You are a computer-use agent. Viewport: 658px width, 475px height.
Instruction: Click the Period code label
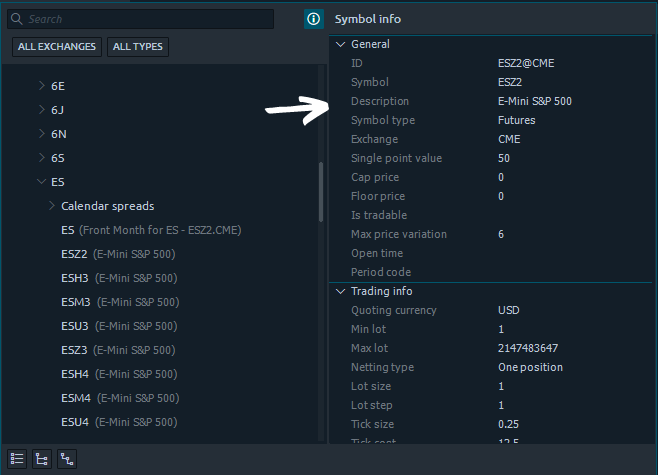tap(381, 272)
